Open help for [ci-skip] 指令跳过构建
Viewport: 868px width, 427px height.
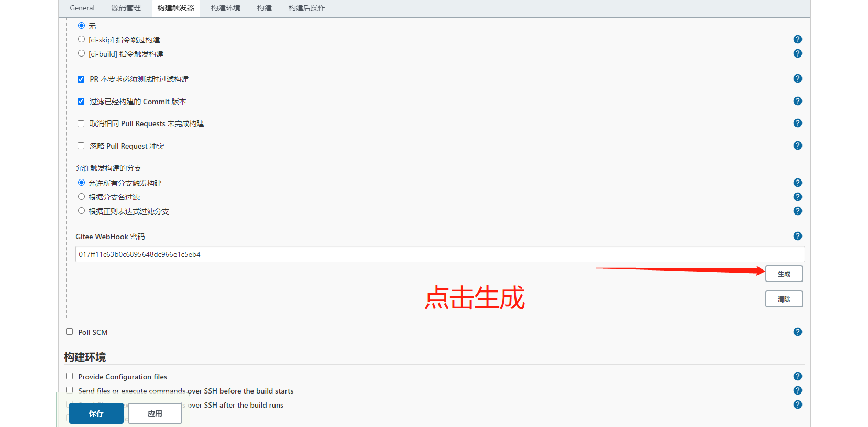click(797, 39)
